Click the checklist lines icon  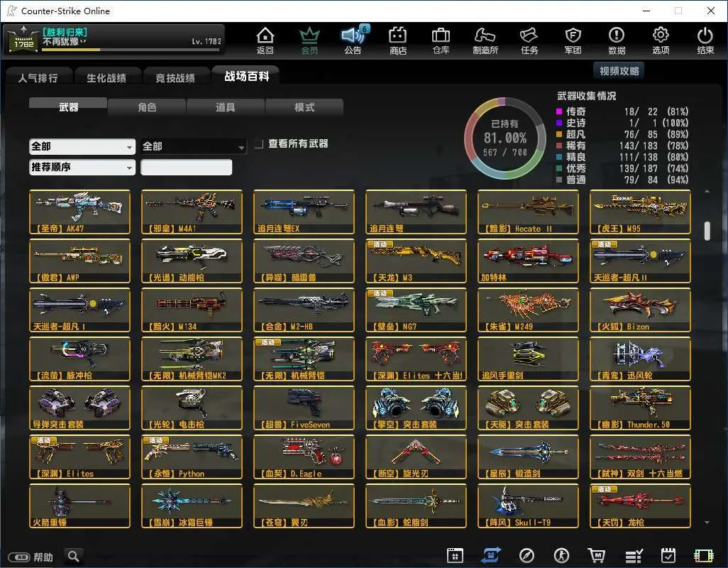[x=634, y=555]
